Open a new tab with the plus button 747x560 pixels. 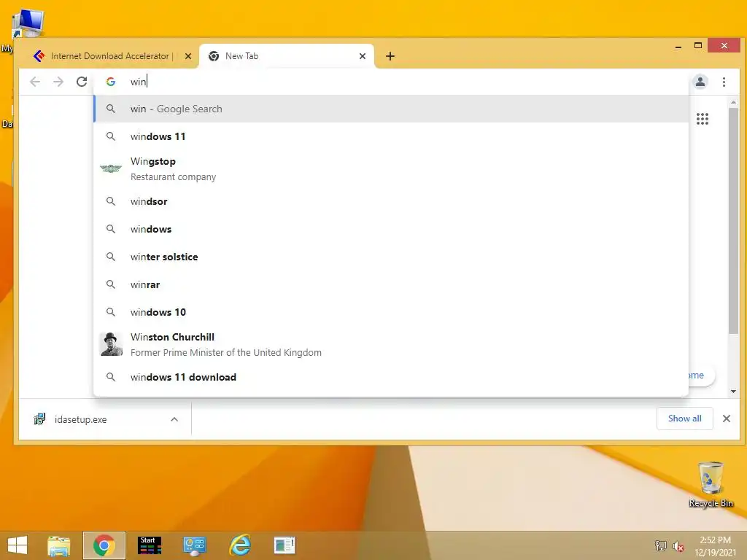390,56
